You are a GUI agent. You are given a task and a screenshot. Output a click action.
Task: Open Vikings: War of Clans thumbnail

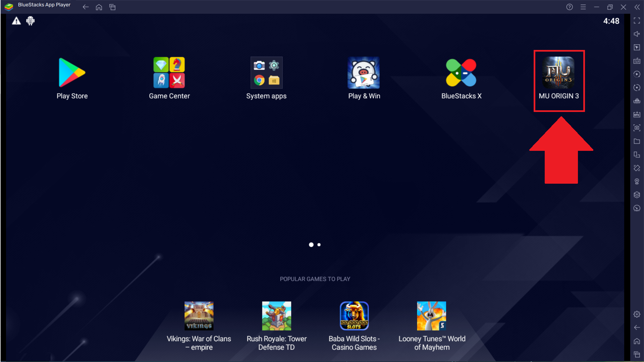pyautogui.click(x=199, y=316)
